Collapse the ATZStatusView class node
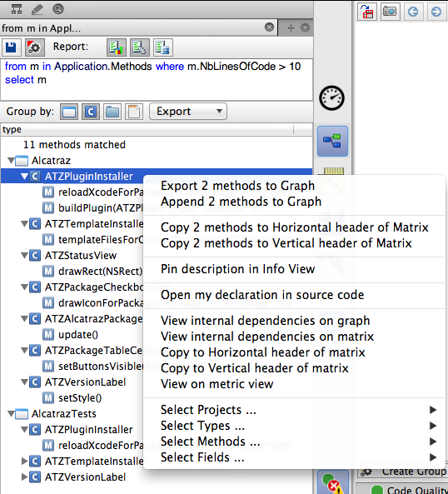This screenshot has height=494, width=448. click(24, 256)
